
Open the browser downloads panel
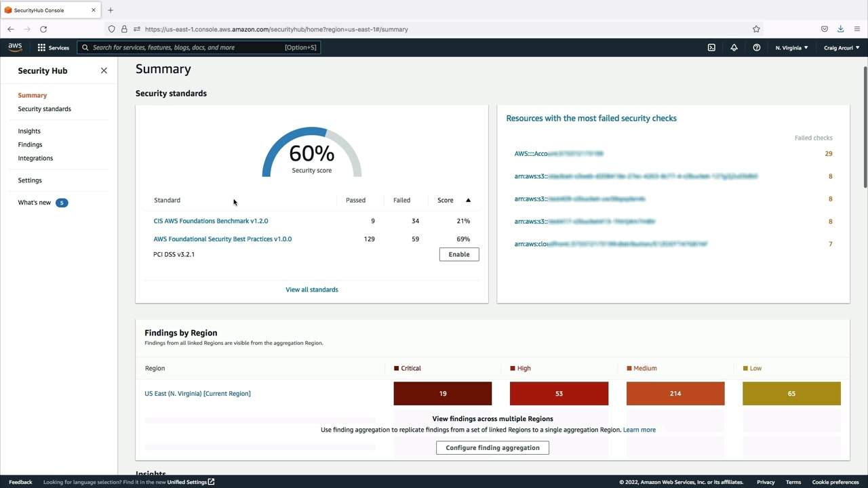point(840,29)
